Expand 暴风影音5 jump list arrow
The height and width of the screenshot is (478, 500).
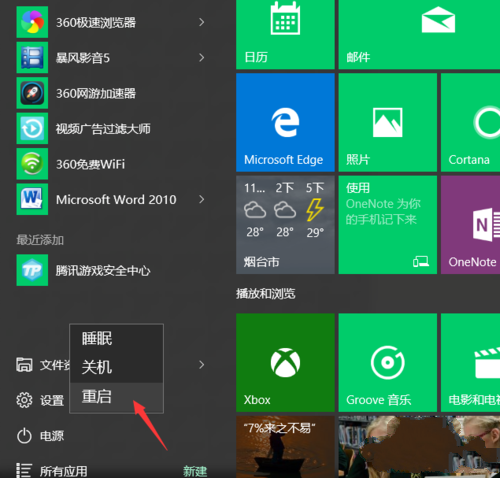pyautogui.click(x=201, y=57)
